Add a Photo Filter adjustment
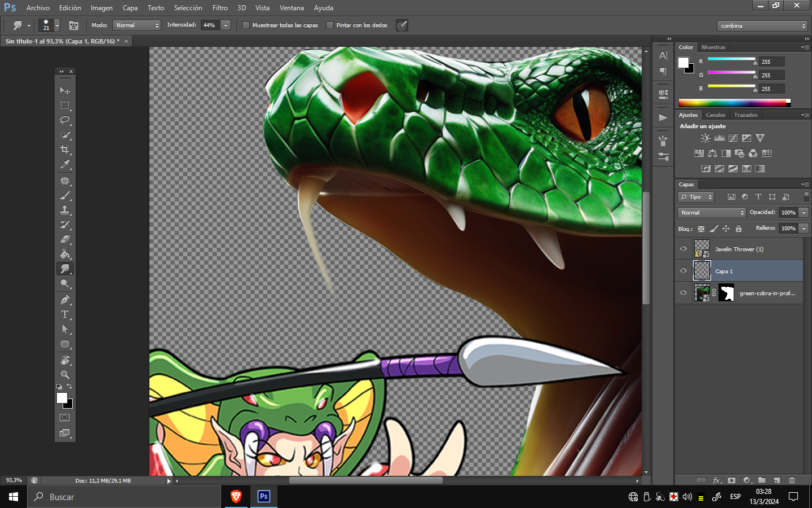 [x=740, y=153]
